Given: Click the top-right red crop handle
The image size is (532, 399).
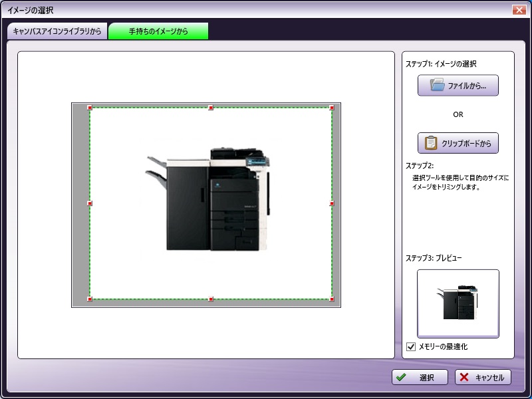Looking at the screenshot, I should point(332,108).
